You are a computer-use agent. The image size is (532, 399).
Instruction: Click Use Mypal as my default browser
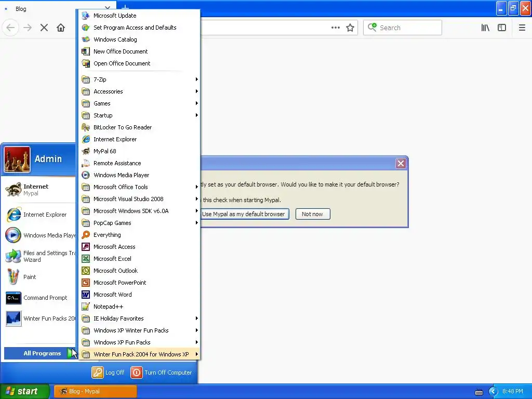[x=244, y=214]
